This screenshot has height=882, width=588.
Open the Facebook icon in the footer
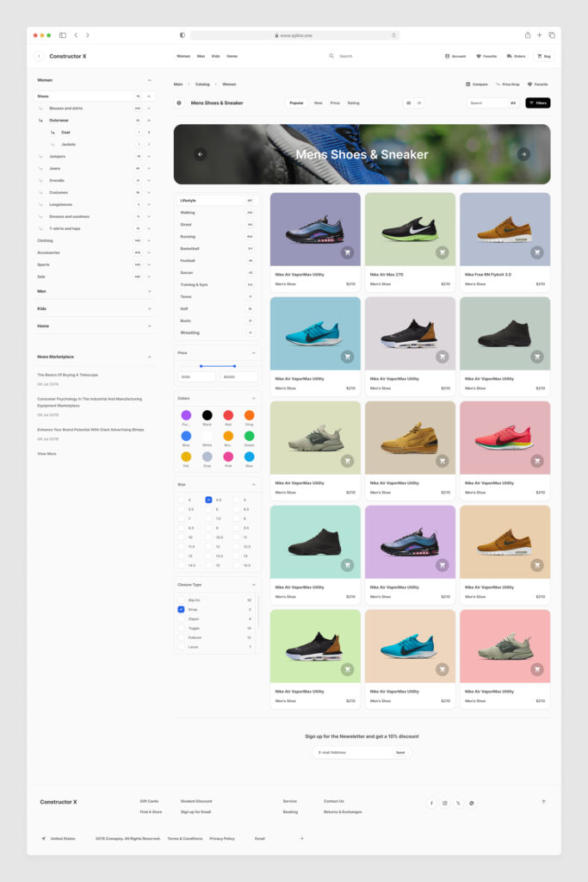431,803
